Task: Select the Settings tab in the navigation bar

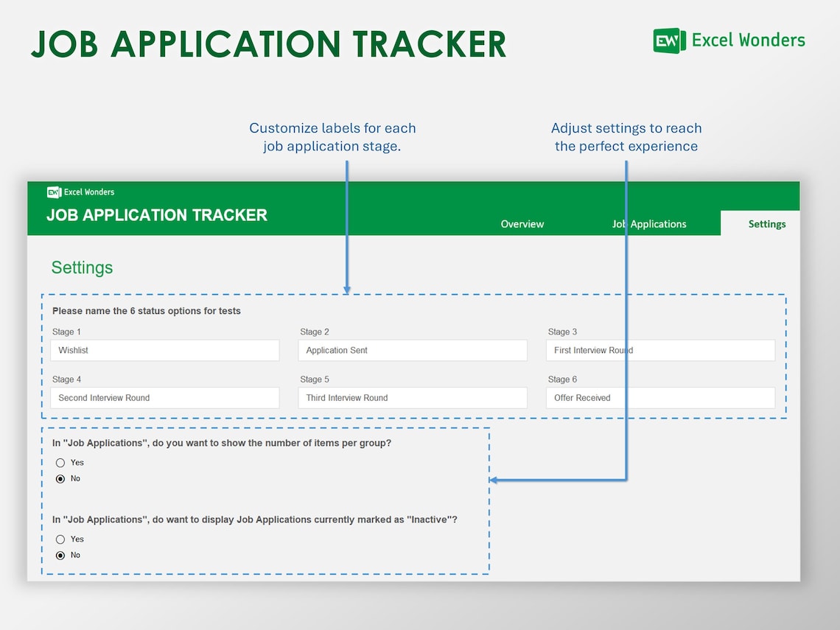Action: (x=766, y=223)
